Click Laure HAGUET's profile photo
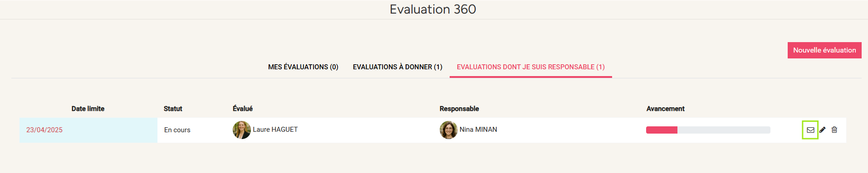The image size is (868, 173). pyautogui.click(x=242, y=130)
